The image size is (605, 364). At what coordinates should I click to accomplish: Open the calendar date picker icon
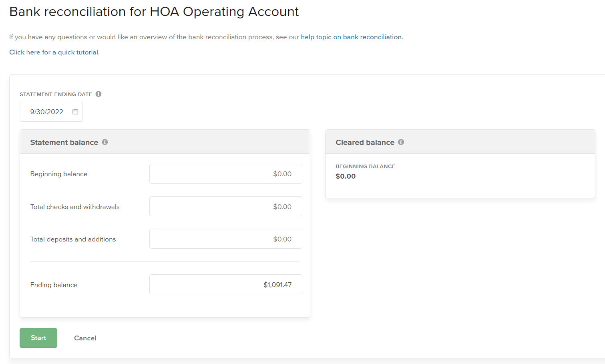[x=75, y=112]
